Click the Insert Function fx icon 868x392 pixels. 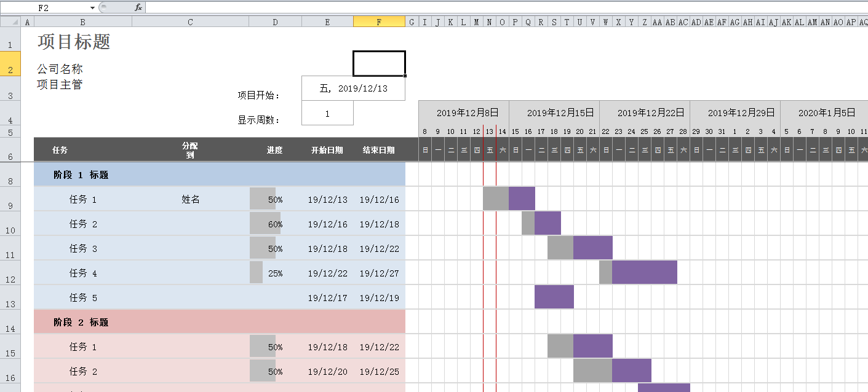pos(138,8)
